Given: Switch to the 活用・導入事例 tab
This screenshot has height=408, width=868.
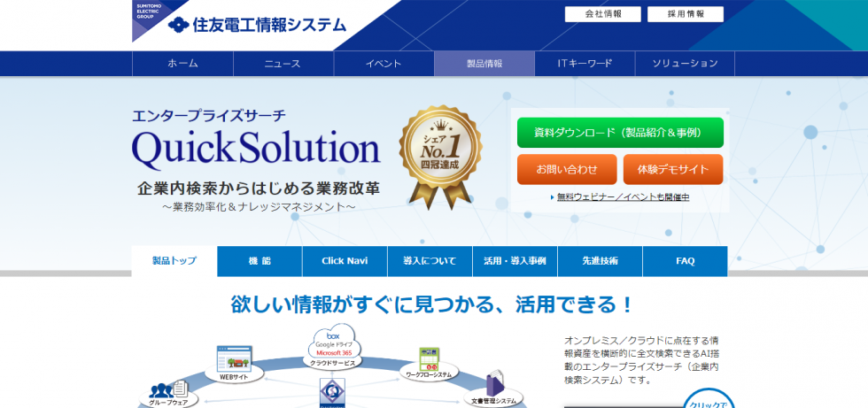Looking at the screenshot, I should click(515, 261).
